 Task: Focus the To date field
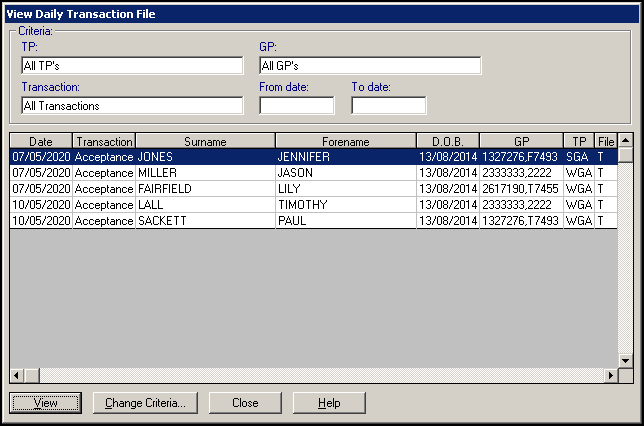(388, 105)
